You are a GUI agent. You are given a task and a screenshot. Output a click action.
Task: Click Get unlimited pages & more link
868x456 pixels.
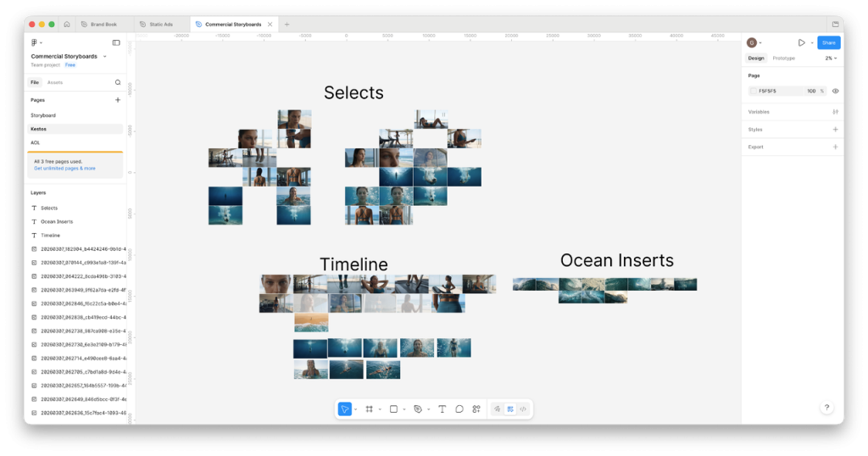tap(64, 169)
